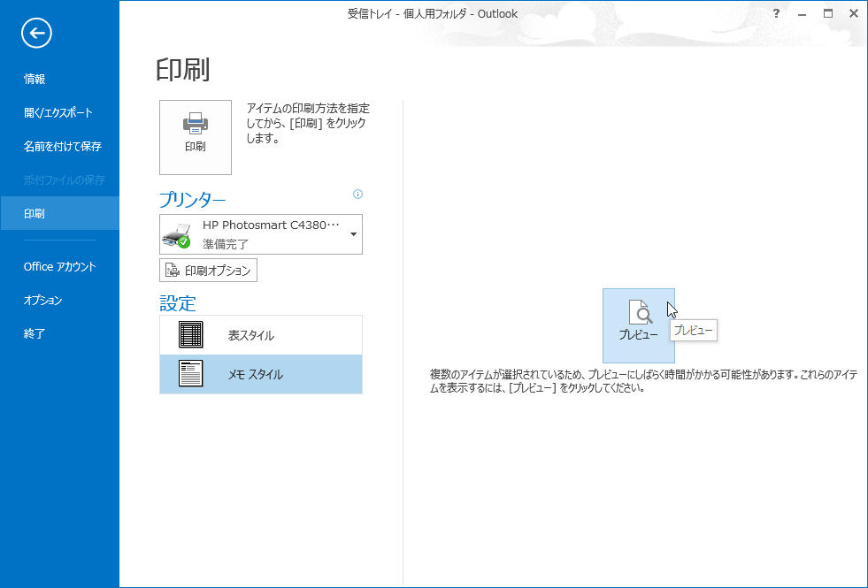Click the 表スタイル table layout icon
Screen dimensions: 868x588
click(191, 334)
